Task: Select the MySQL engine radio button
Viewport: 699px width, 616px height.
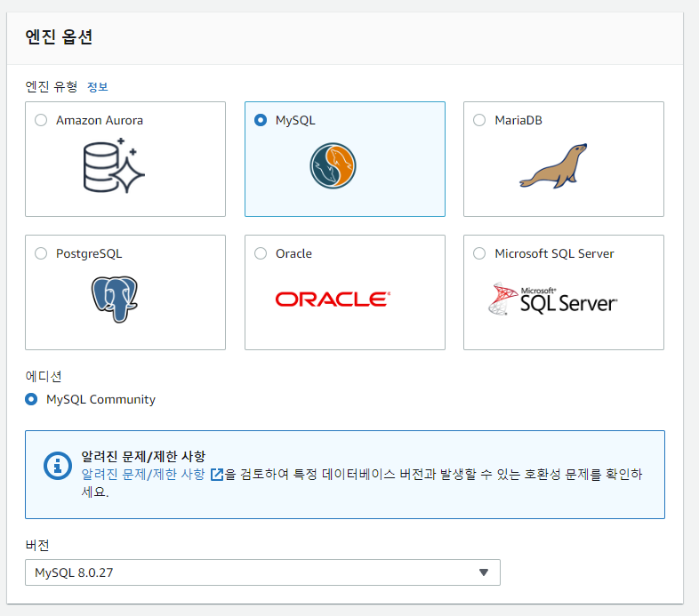Action: pos(261,120)
